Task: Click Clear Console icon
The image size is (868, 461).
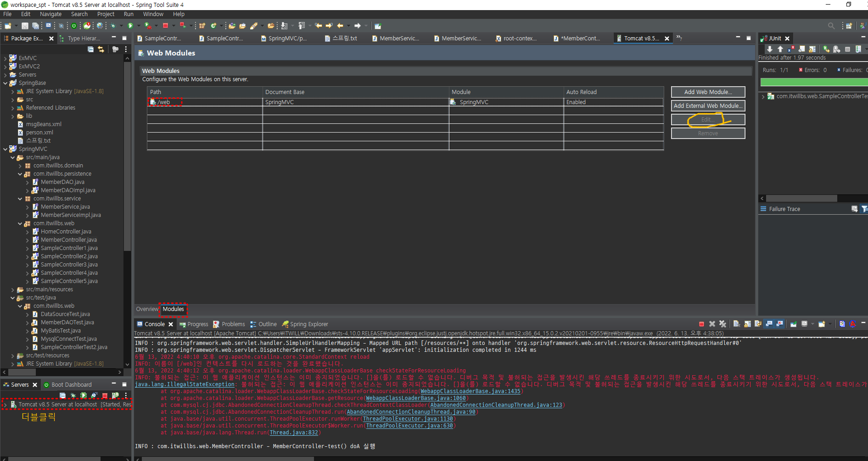Action: [x=737, y=324]
